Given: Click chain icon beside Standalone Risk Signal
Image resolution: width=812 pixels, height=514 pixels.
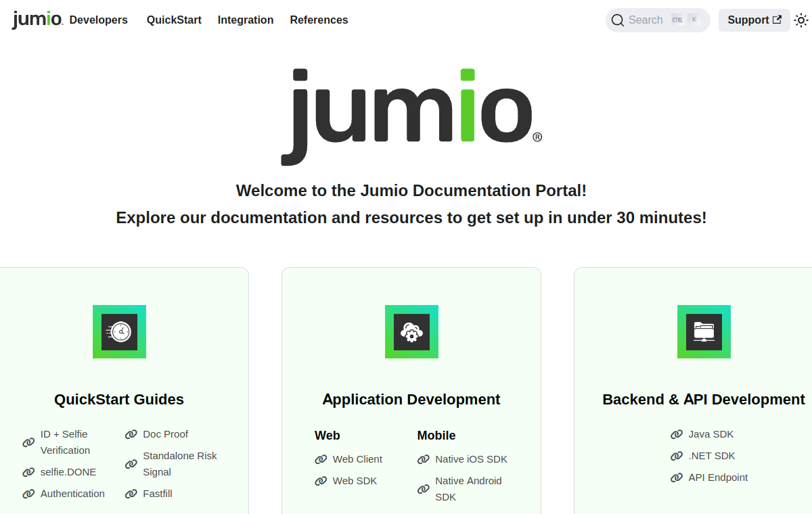Looking at the screenshot, I should click(x=131, y=464).
